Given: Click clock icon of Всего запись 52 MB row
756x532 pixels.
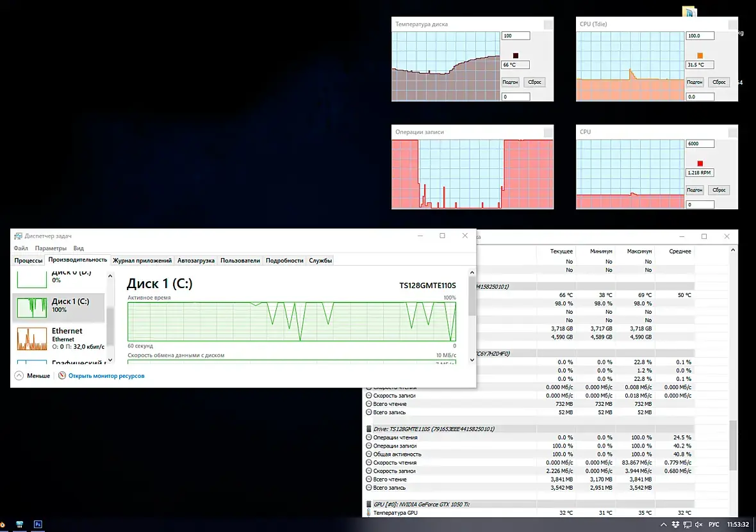Looking at the screenshot, I should pyautogui.click(x=369, y=412).
